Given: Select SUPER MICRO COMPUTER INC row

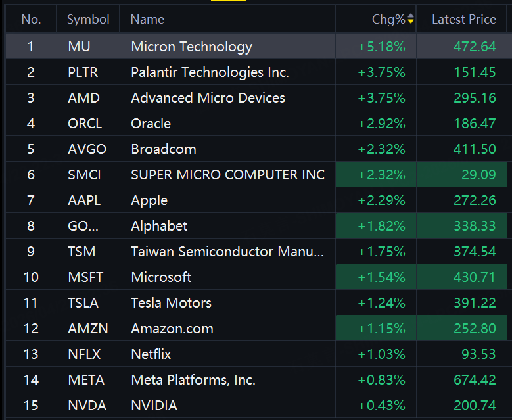Looking at the screenshot, I should [227, 175].
